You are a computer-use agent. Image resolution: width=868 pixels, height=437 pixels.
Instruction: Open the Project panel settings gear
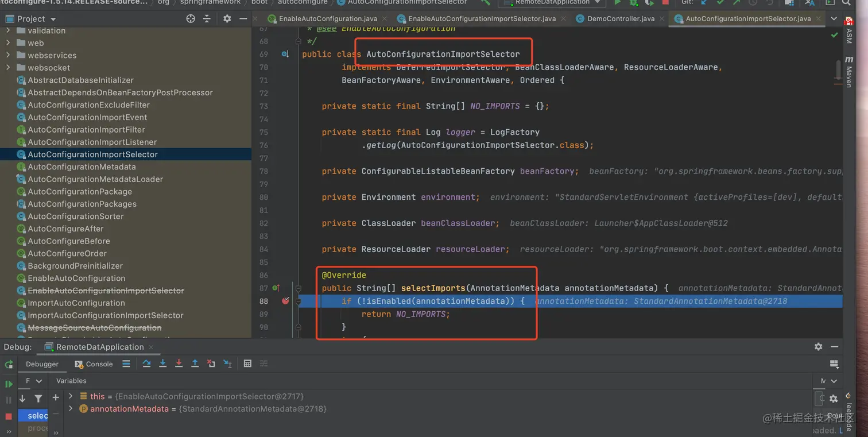click(x=227, y=18)
